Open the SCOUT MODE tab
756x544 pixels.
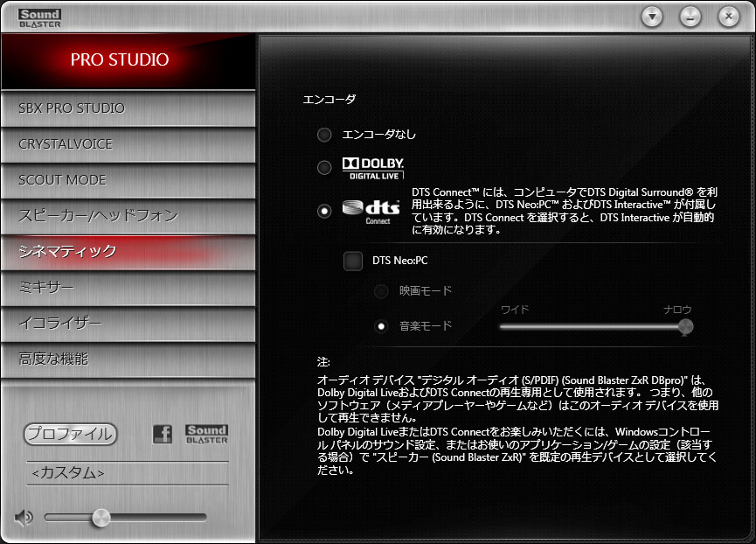click(x=128, y=180)
